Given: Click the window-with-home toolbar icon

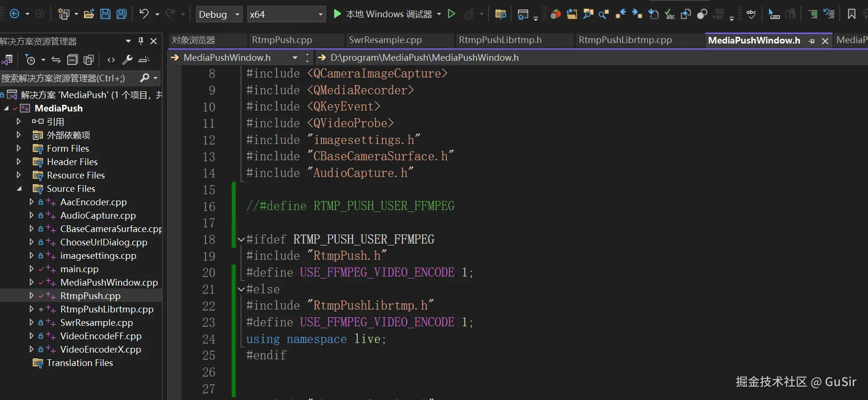Looking at the screenshot, I should pyautogui.click(x=523, y=14).
